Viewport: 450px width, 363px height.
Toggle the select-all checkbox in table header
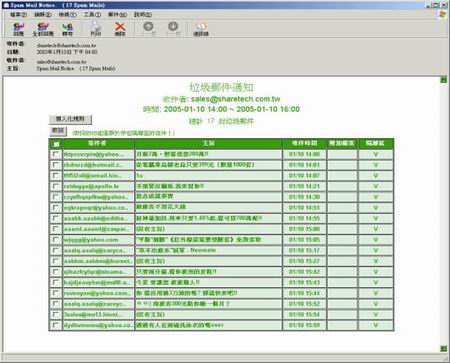pos(56,144)
